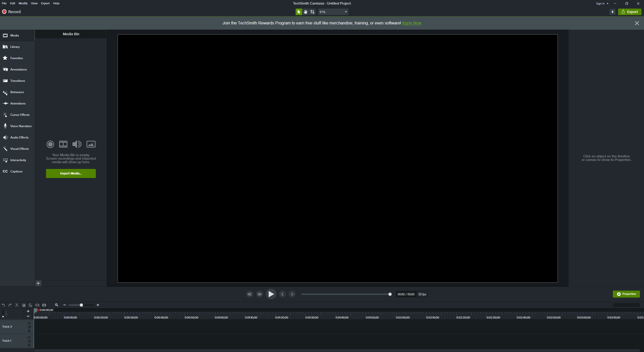Image resolution: width=644 pixels, height=352 pixels.
Task: Open the canvas zoom 91% dropdown
Action: pos(333,12)
